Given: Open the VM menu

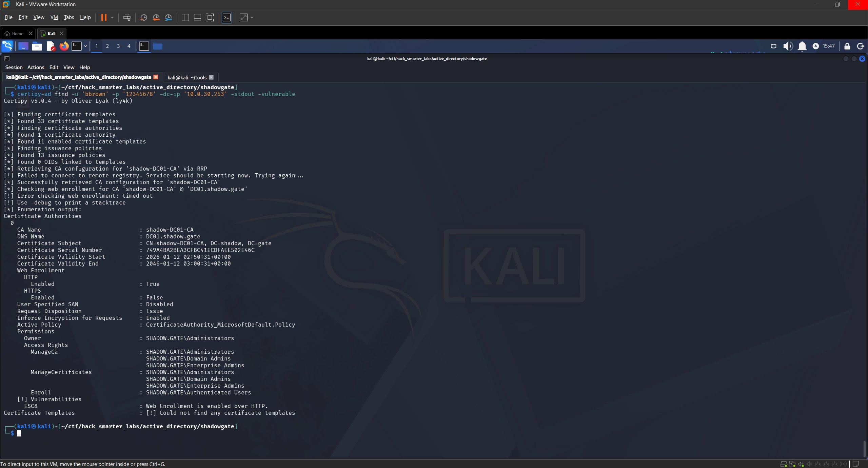Looking at the screenshot, I should click(x=54, y=17).
